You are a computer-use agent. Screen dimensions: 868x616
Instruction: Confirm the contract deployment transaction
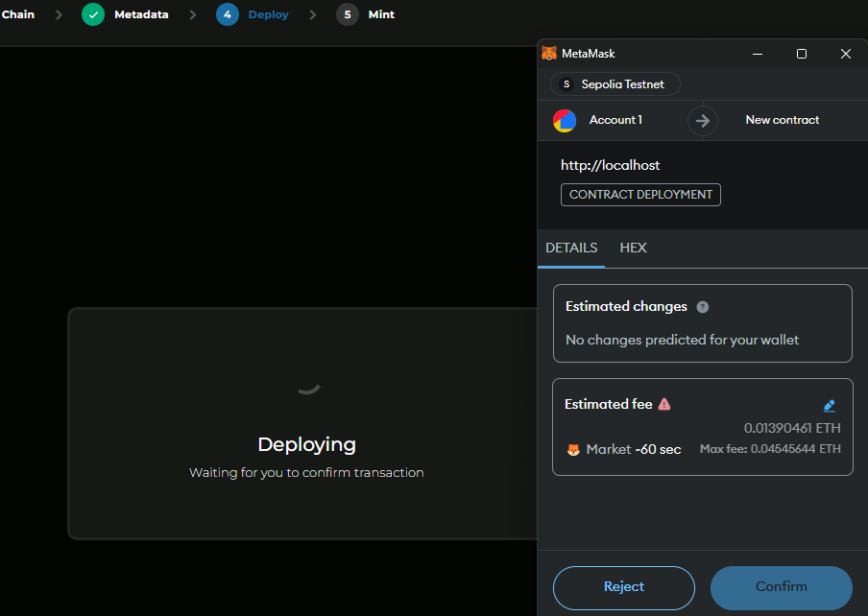782,587
